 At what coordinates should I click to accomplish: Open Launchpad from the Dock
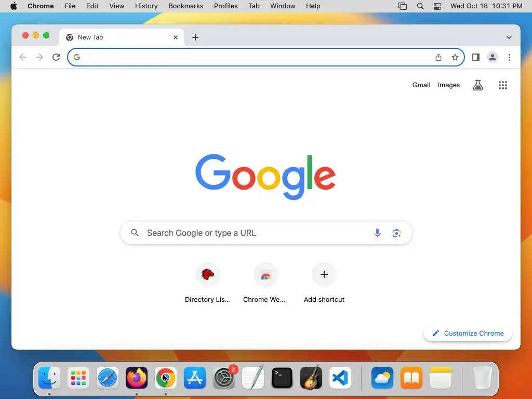[78, 377]
